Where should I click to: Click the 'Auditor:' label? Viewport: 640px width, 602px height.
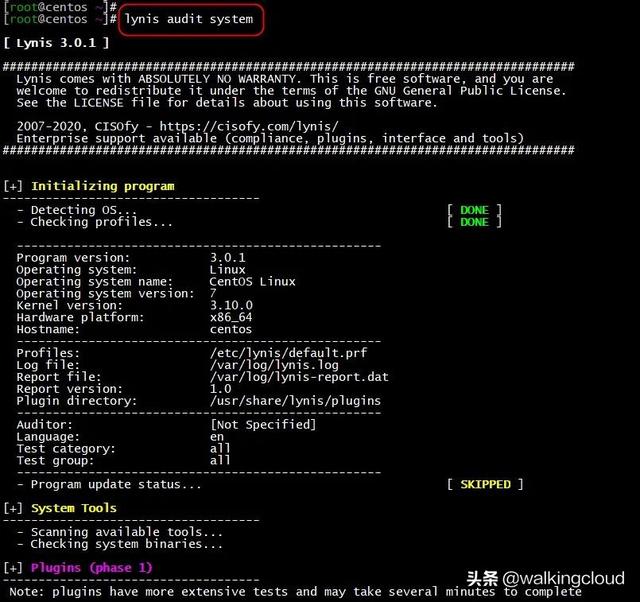[x=44, y=424]
